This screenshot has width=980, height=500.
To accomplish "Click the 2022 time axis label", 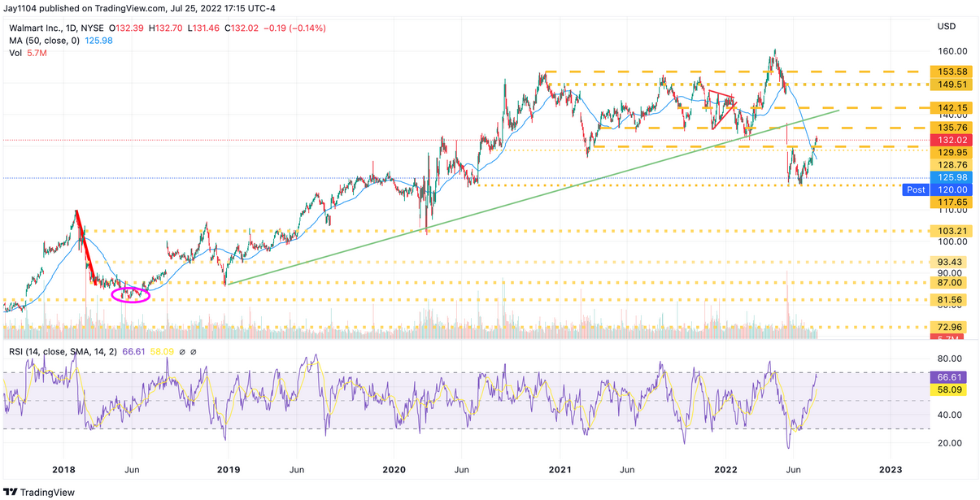I will click(725, 469).
